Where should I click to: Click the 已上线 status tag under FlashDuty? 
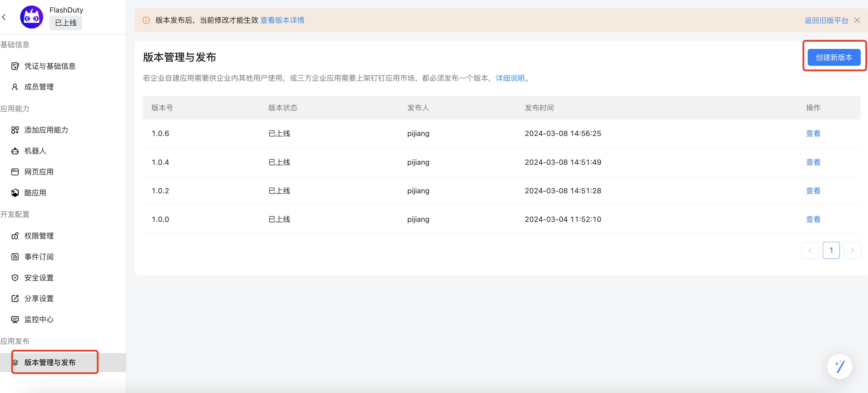[x=66, y=23]
